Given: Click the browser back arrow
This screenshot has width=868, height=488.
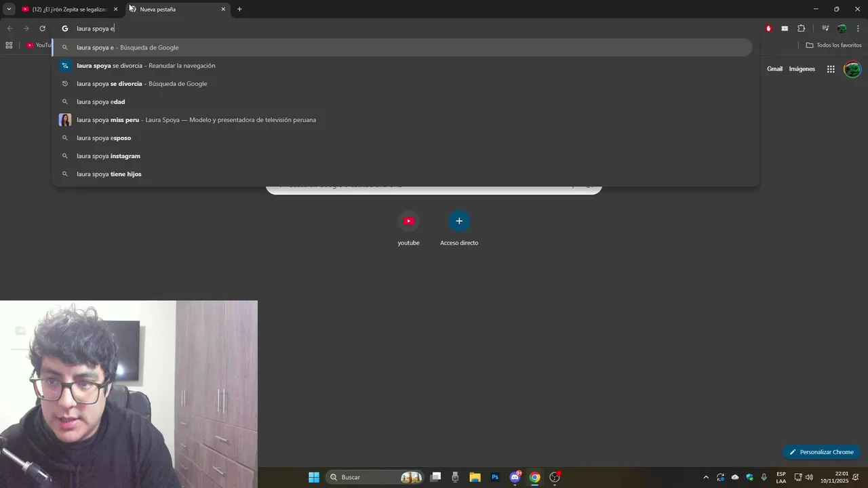Looking at the screenshot, I should point(9,28).
